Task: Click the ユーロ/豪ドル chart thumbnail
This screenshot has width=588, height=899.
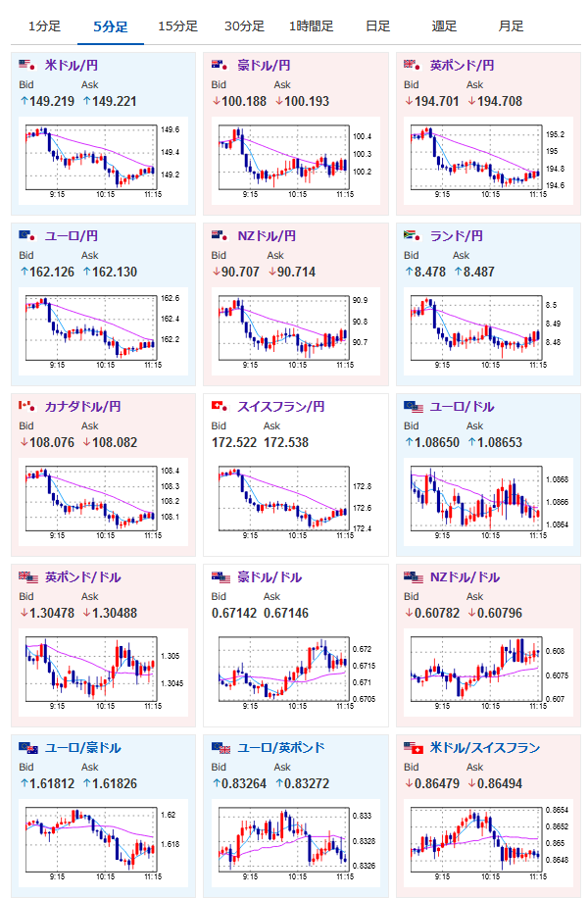Action: click(102, 841)
